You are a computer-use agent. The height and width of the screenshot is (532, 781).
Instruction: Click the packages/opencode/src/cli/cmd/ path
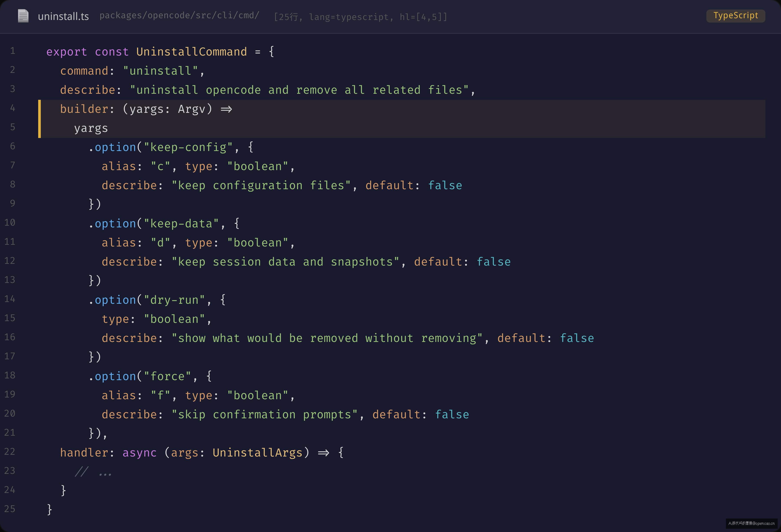(179, 16)
